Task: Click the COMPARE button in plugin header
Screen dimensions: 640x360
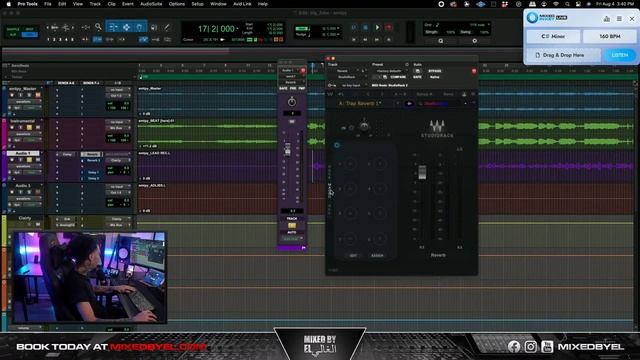Action: pyautogui.click(x=398, y=77)
